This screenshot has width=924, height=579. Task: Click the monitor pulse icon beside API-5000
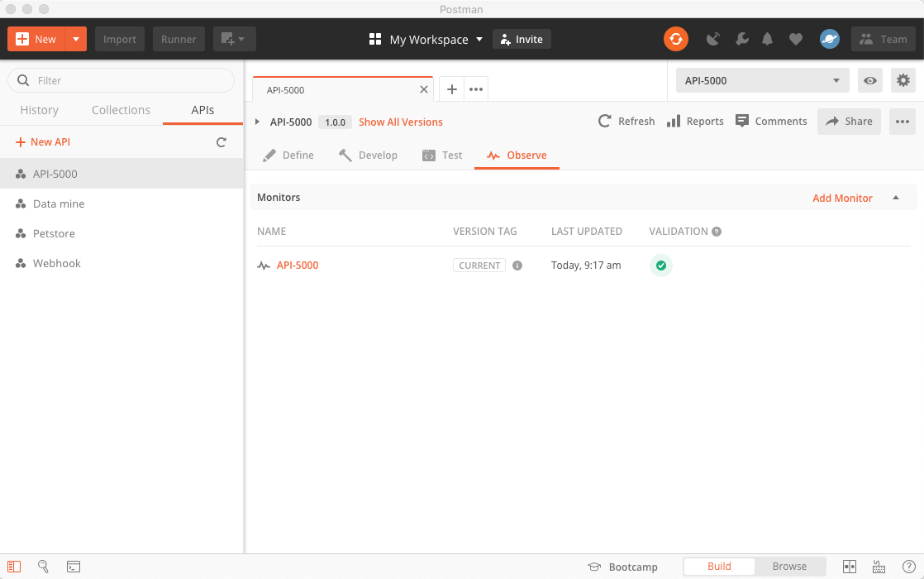(x=264, y=266)
